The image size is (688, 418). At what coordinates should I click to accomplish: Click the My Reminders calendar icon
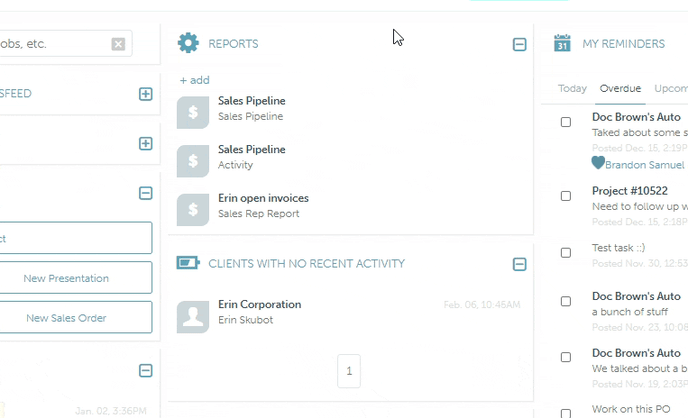(562, 43)
